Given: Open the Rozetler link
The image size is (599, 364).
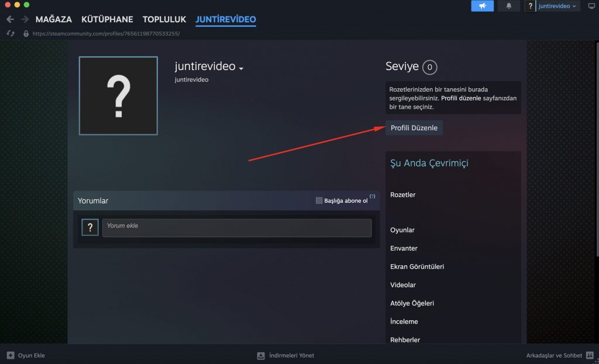Looking at the screenshot, I should [402, 195].
